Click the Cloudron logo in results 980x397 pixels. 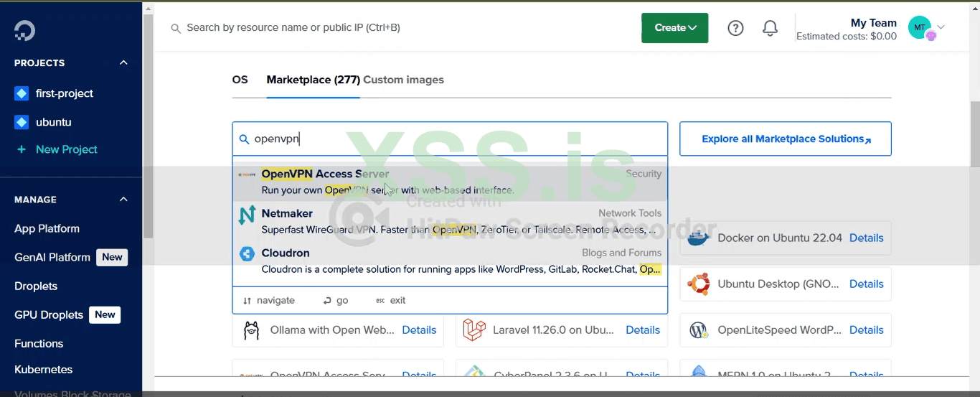click(247, 253)
